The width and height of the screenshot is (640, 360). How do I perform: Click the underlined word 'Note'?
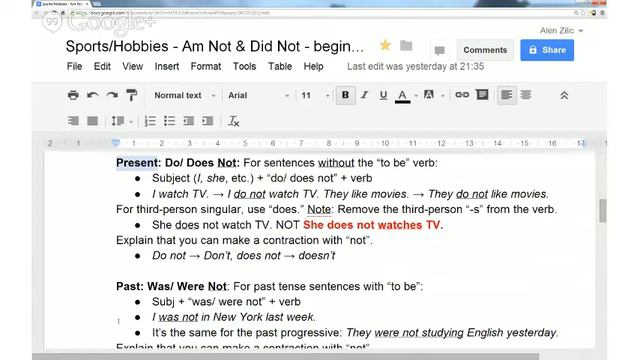(319, 209)
